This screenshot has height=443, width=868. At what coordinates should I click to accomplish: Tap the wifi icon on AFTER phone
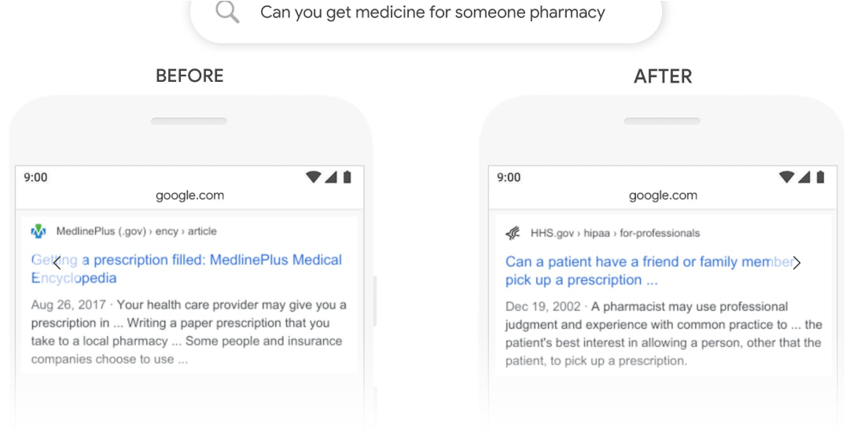[x=786, y=177]
